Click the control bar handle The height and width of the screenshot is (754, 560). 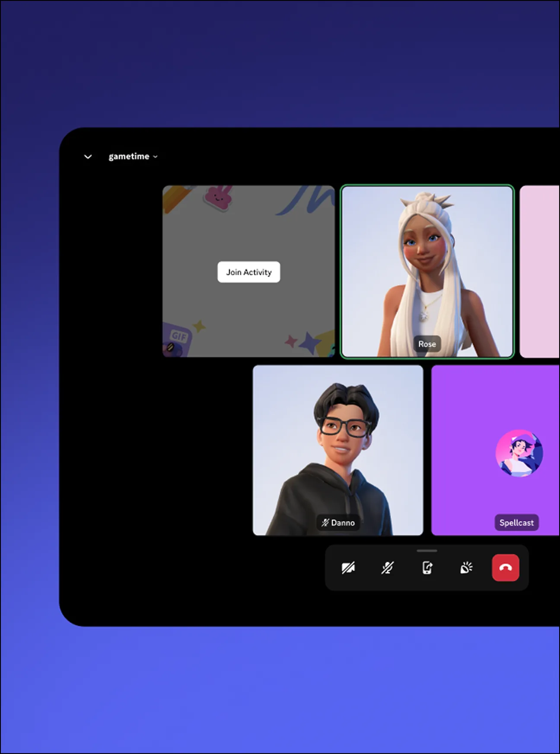[x=427, y=551]
